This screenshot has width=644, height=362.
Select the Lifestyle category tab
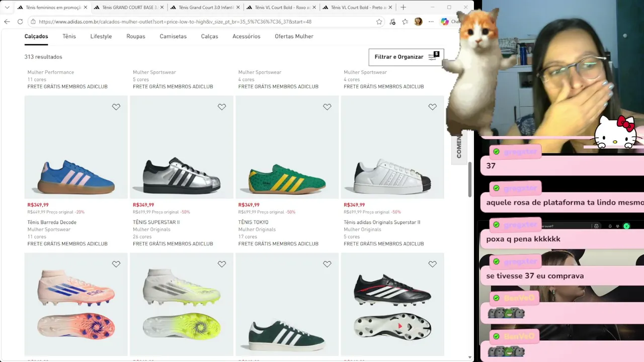(101, 36)
